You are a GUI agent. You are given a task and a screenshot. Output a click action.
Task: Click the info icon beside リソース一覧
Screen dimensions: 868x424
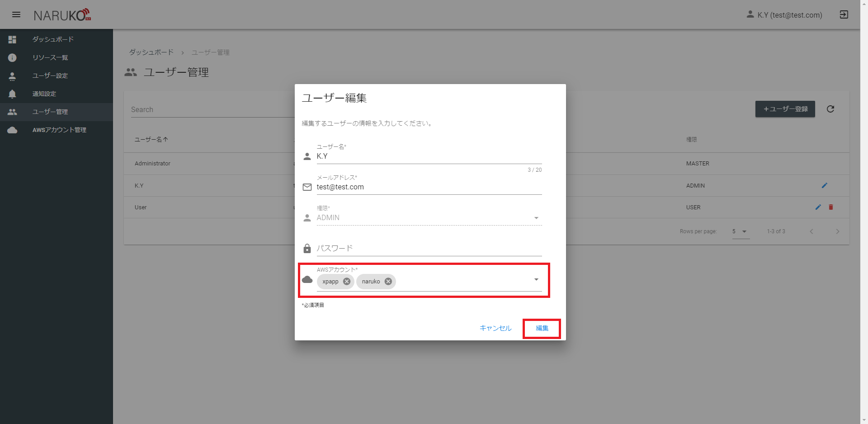(12, 57)
